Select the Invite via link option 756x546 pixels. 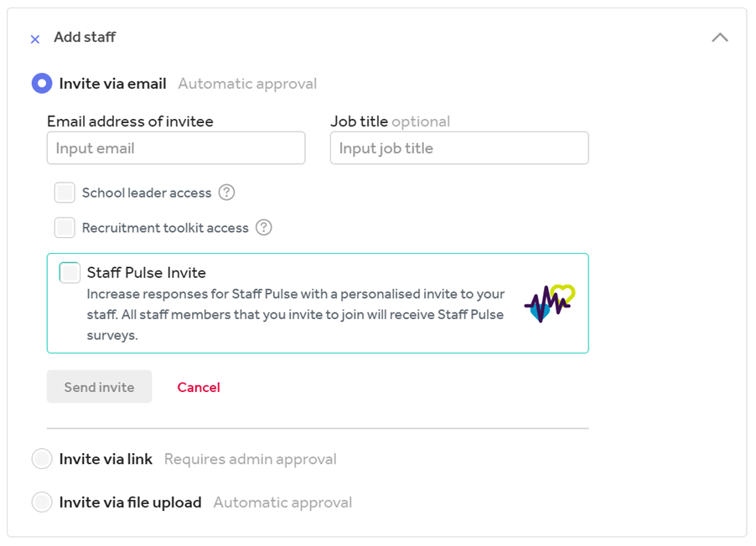42,459
